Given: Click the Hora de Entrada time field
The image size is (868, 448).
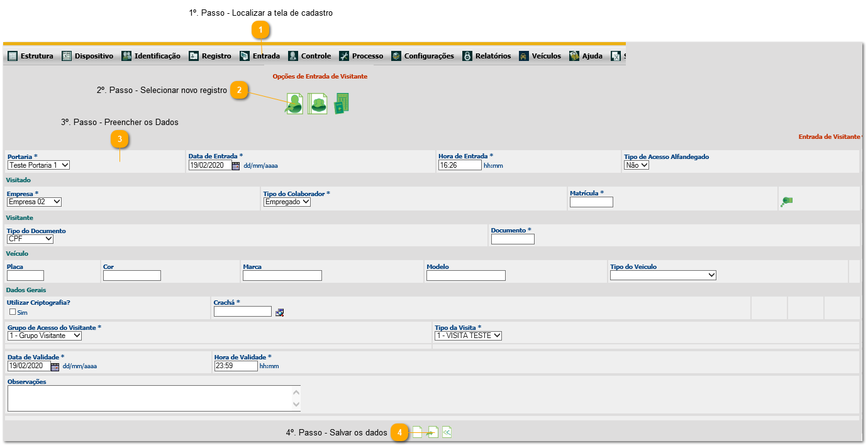Looking at the screenshot, I should point(460,165).
